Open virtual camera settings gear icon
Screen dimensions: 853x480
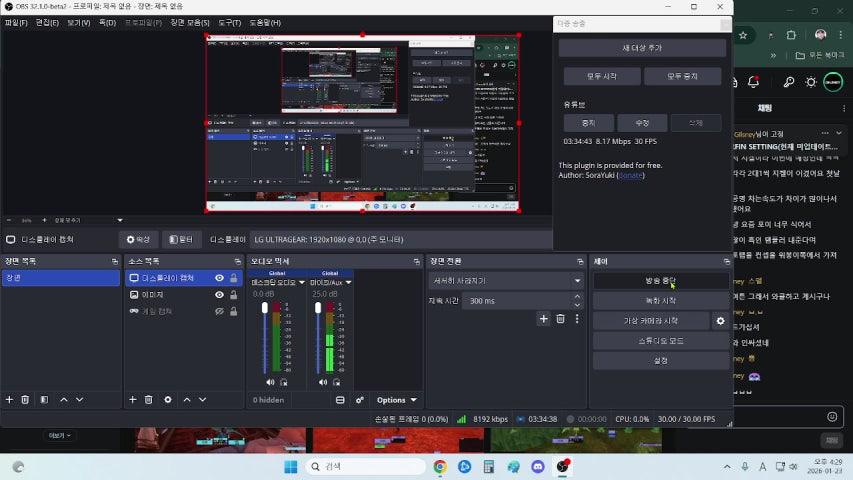coord(720,321)
